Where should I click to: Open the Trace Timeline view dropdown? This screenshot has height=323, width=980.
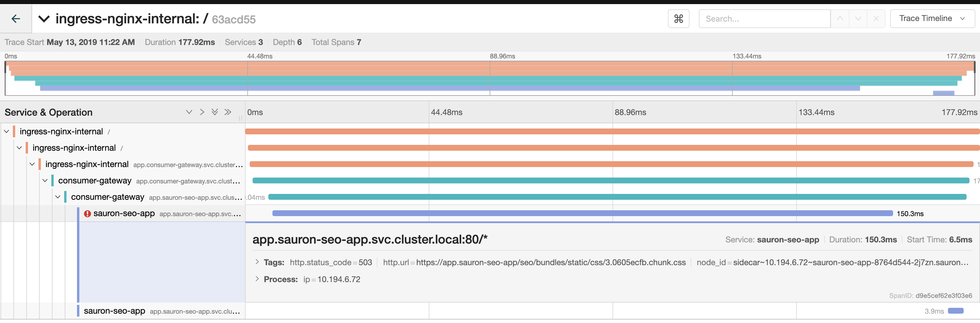(932, 19)
